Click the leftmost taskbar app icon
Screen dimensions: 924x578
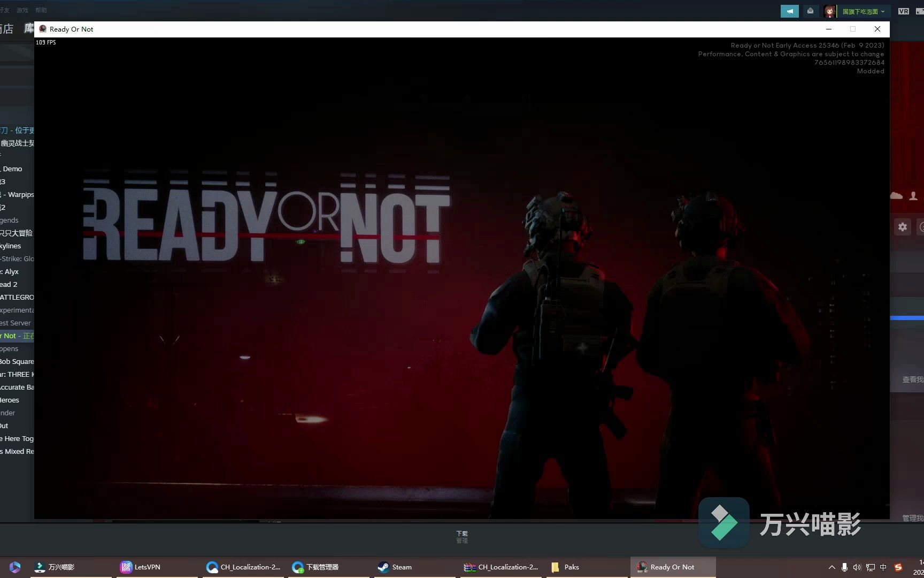point(15,567)
